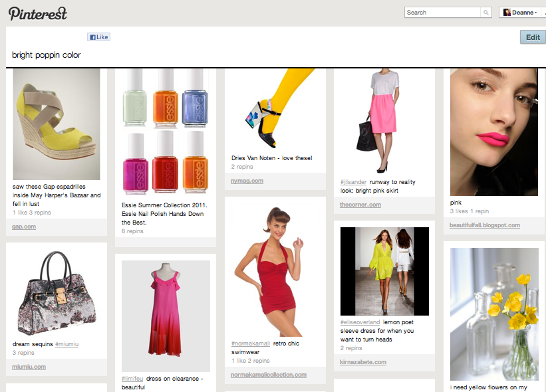Screen dimensions: 546x392
Task: Open the thecorner.com source link
Action: click(x=360, y=205)
